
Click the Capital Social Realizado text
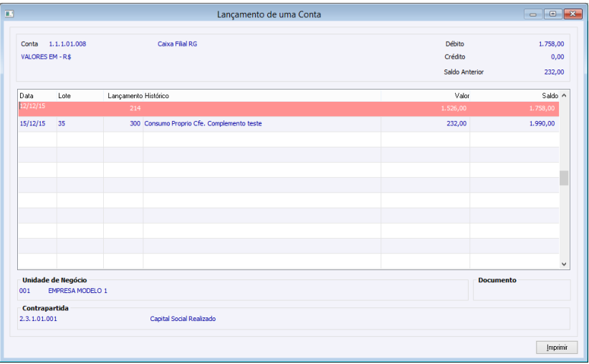pyautogui.click(x=183, y=319)
